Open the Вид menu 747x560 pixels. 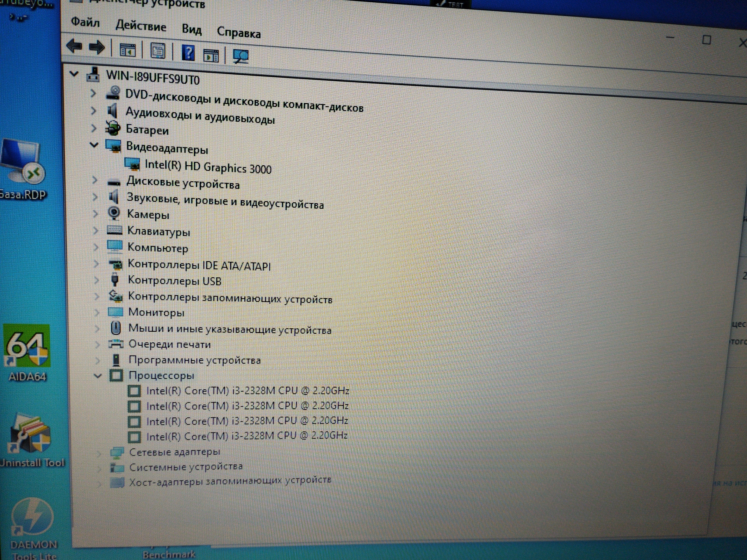pos(191,30)
